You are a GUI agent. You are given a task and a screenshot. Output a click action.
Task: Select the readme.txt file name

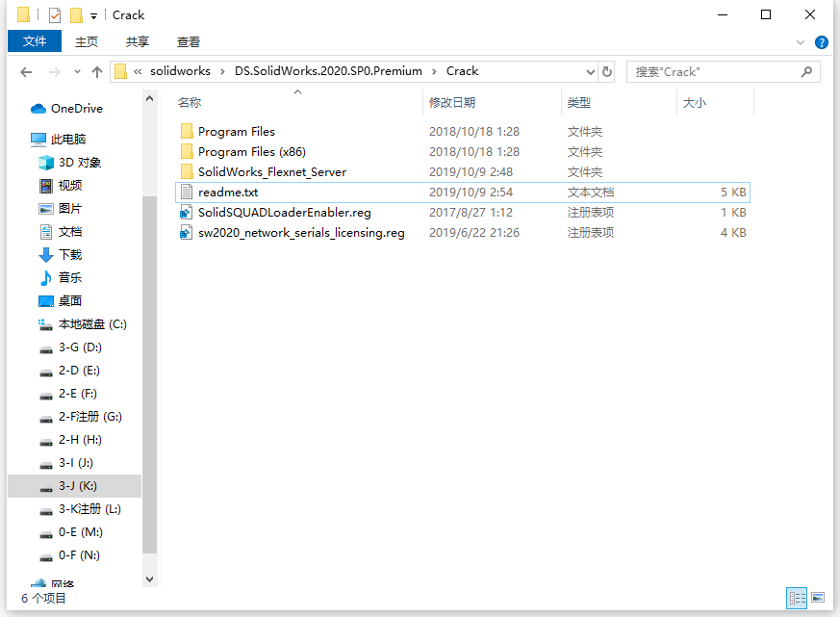(x=228, y=192)
